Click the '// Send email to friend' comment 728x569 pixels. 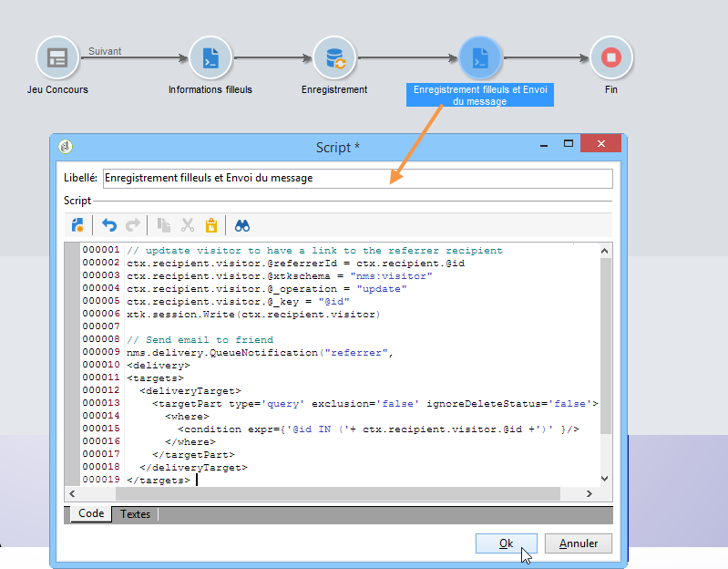[x=200, y=340]
